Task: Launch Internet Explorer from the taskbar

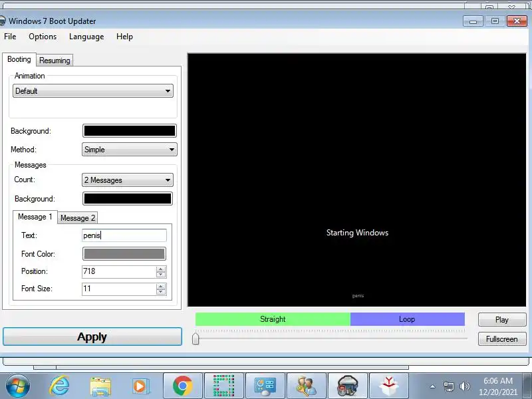Action: [59, 386]
